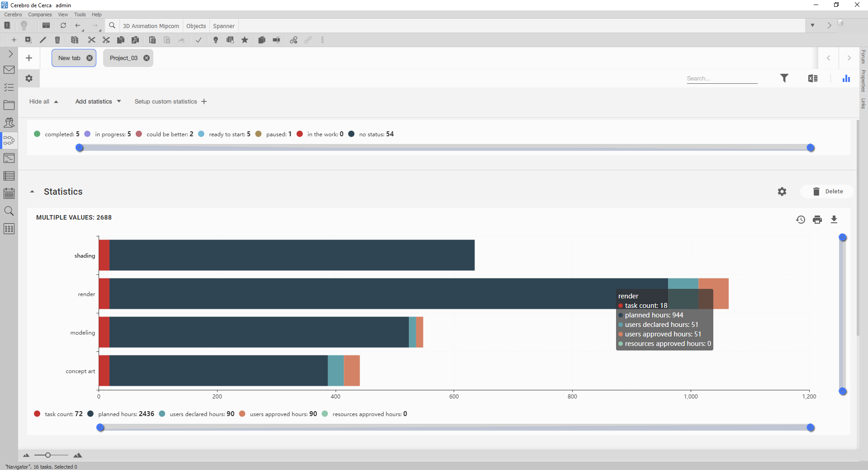This screenshot has height=470, width=868.
Task: Click 'Setup custom statistics'
Action: (171, 101)
